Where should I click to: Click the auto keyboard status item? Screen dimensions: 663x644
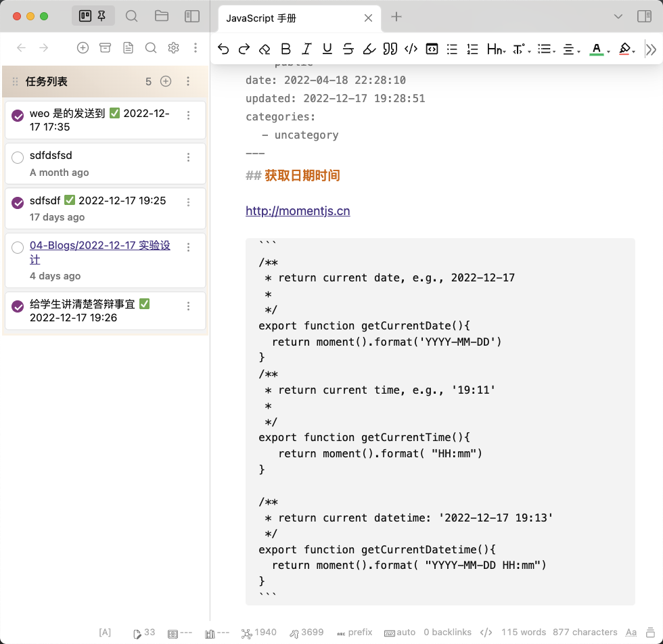point(400,632)
